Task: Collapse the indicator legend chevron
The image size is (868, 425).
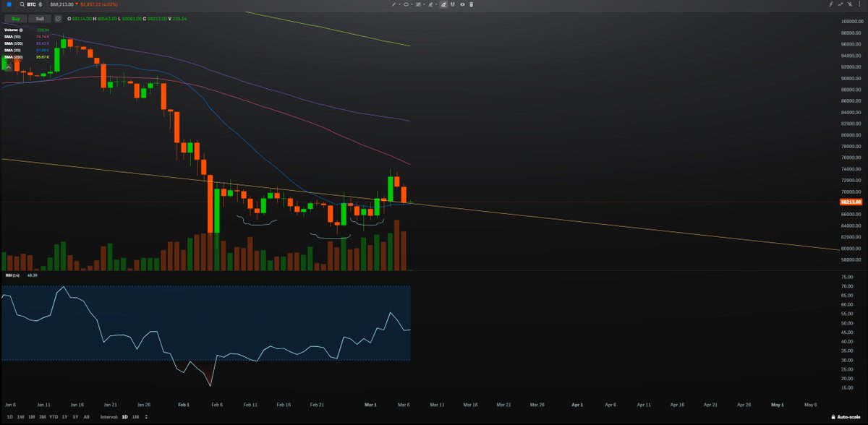Action: [9, 67]
